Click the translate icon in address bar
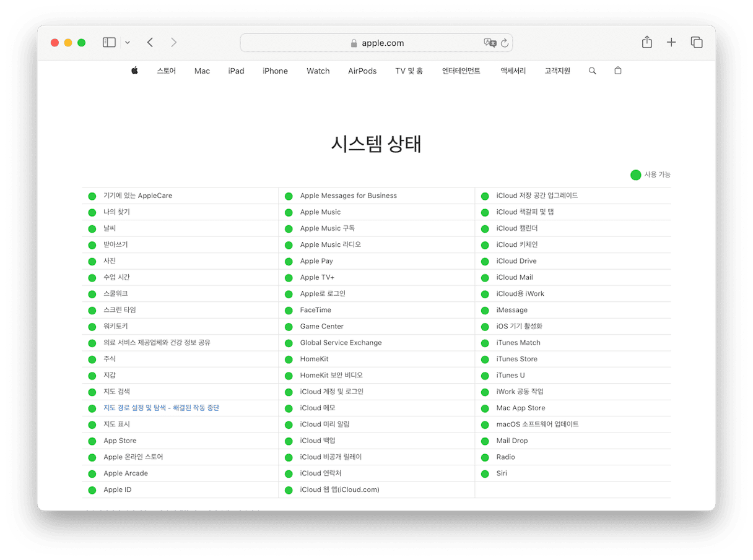The width and height of the screenshot is (753, 560). tap(490, 43)
